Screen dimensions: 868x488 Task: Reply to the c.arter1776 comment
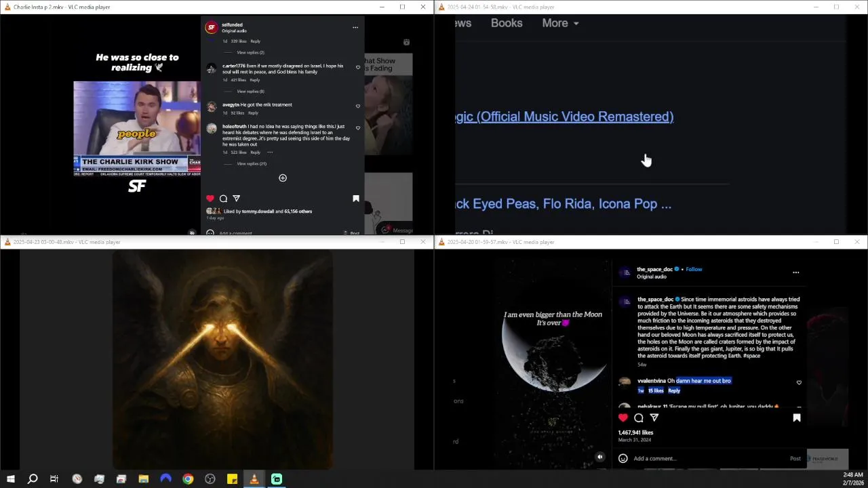pos(255,80)
